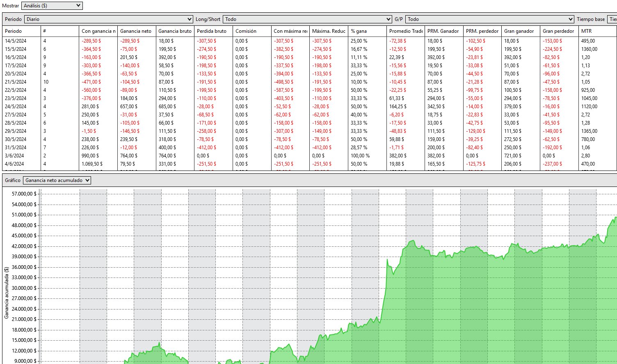Select the 30/5/2024 period row
The height and width of the screenshot is (364, 617).
pyautogui.click(x=309, y=139)
